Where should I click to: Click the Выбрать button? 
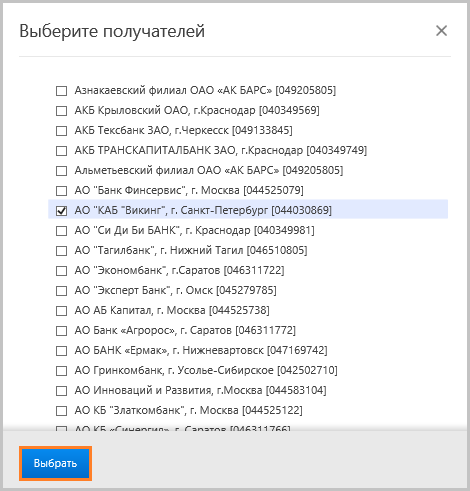(55, 463)
